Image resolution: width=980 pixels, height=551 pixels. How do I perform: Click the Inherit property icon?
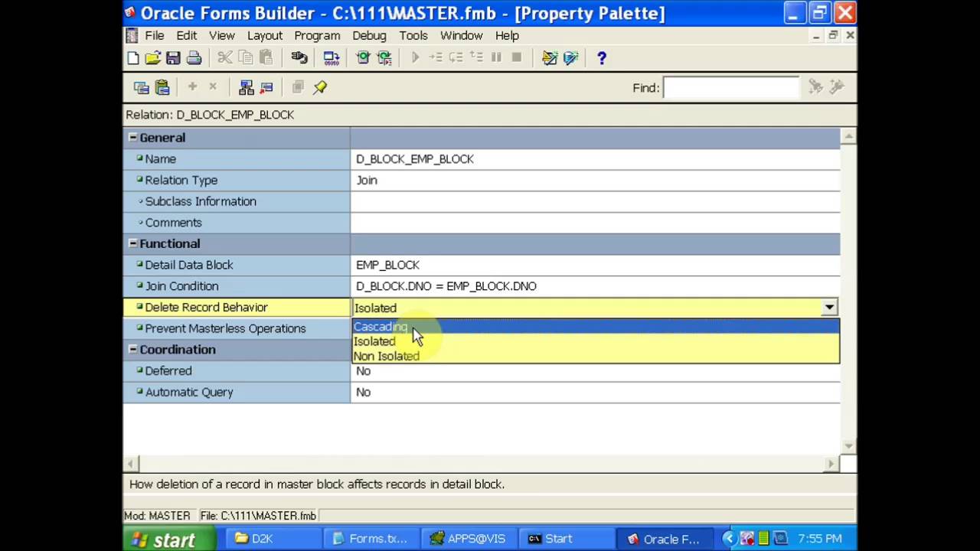point(266,88)
